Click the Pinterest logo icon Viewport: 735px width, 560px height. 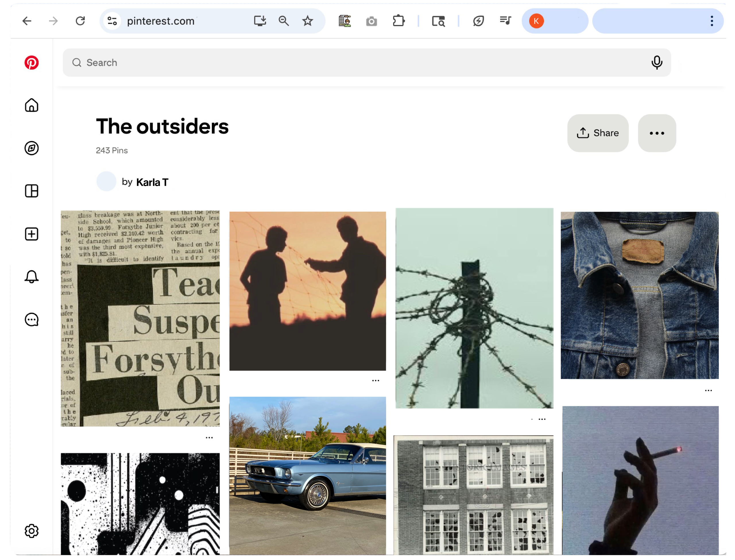pos(32,63)
